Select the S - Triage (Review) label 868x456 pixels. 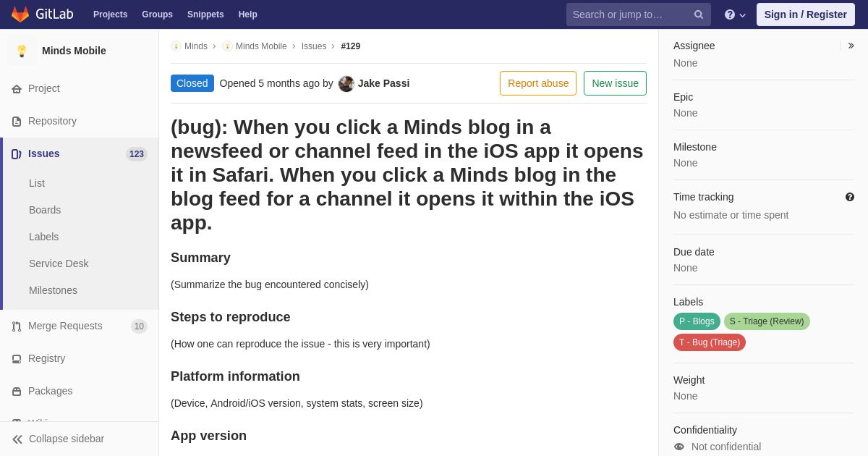(x=767, y=321)
